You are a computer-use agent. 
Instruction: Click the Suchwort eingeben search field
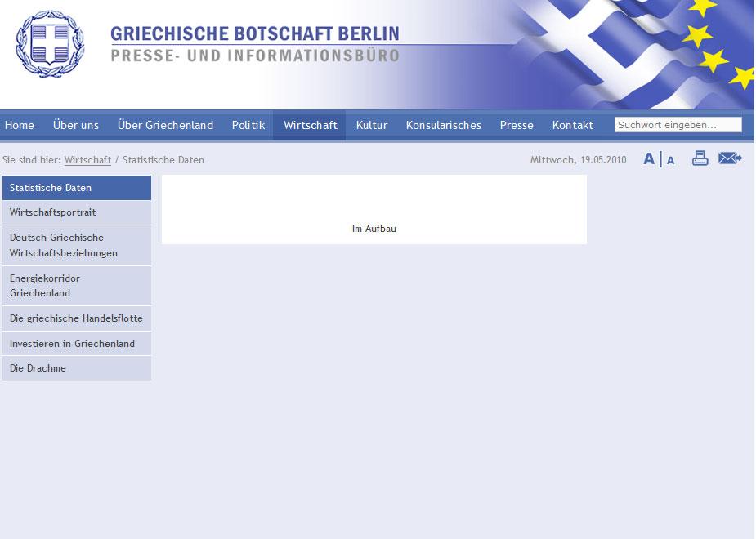[678, 125]
